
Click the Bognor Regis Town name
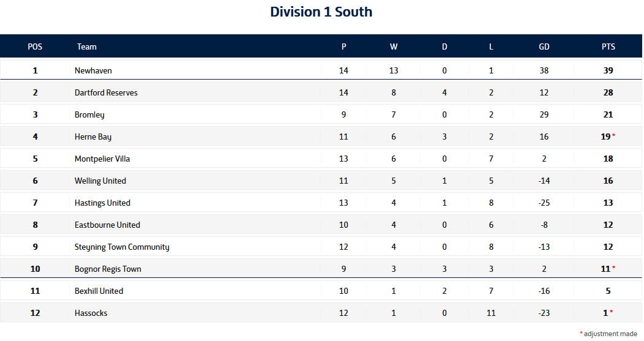tap(108, 269)
